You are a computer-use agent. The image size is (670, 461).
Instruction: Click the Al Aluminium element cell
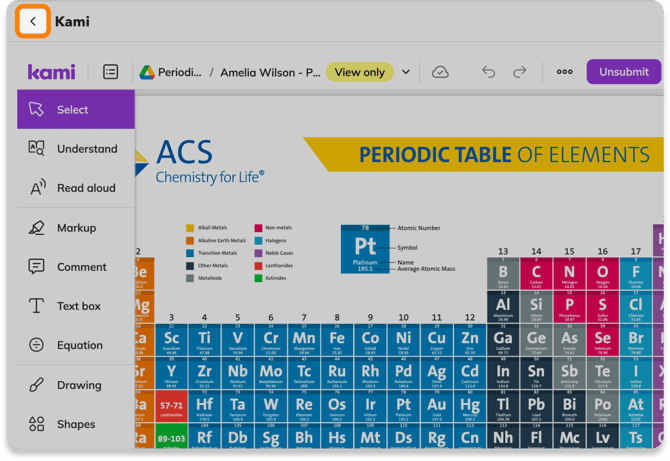click(x=503, y=307)
